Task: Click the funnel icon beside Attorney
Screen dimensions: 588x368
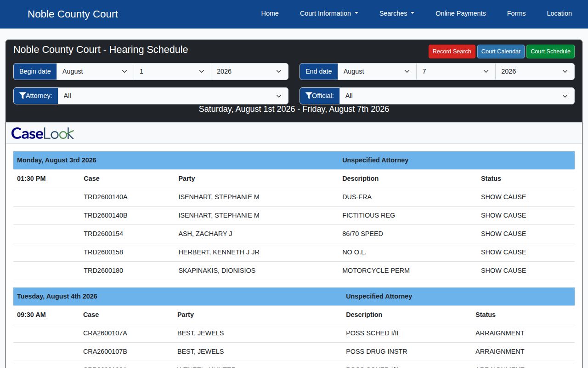Action: pos(22,96)
